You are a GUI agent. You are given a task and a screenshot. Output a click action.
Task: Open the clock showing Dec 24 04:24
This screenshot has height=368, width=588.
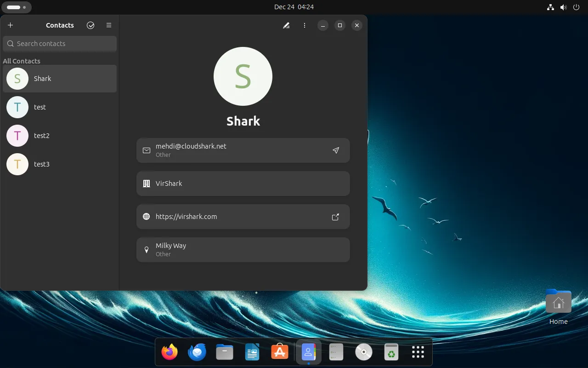(x=294, y=7)
